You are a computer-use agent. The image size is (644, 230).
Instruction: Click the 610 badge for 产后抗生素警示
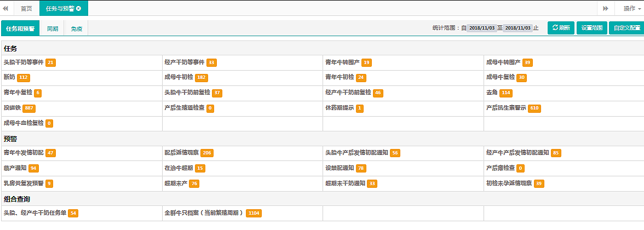(534, 108)
